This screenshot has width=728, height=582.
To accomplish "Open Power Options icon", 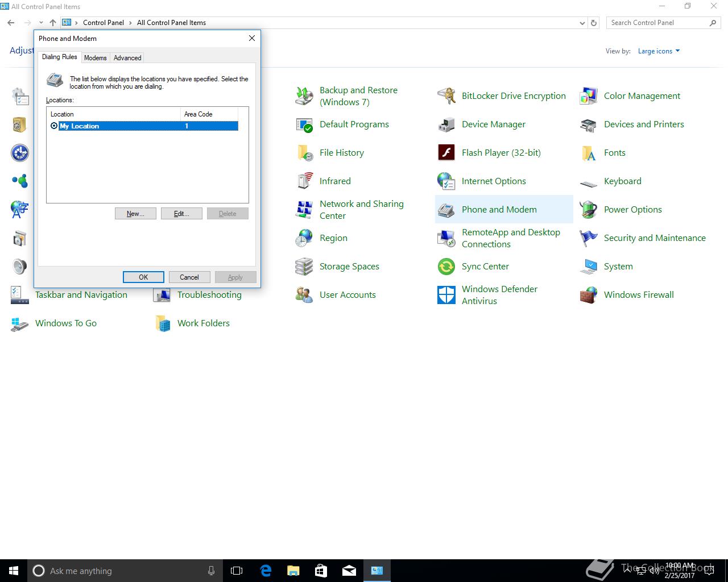I will coord(589,210).
